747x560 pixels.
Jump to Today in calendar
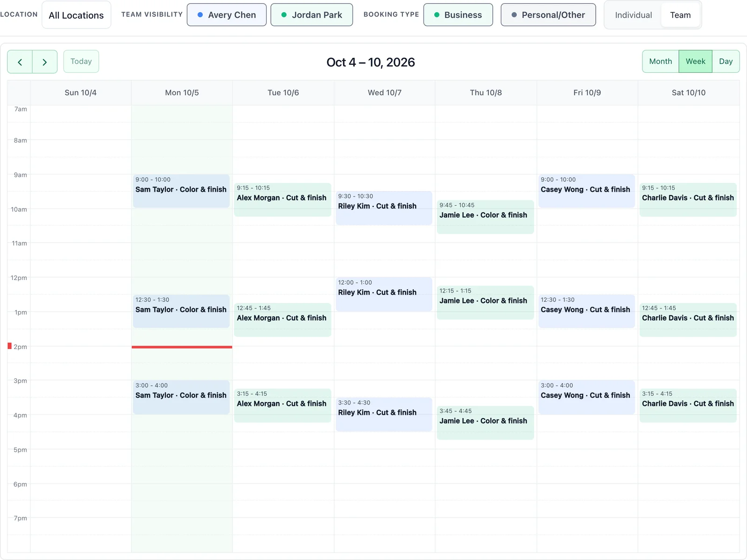tap(81, 62)
